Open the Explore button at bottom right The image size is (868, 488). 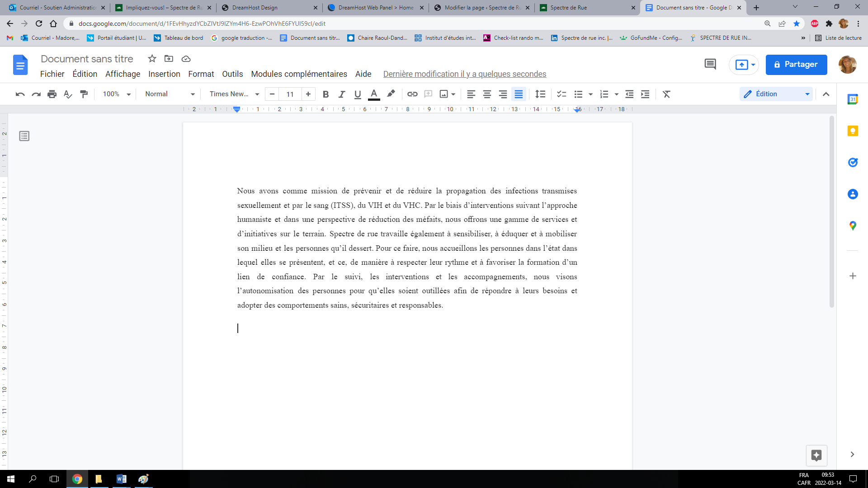click(816, 455)
